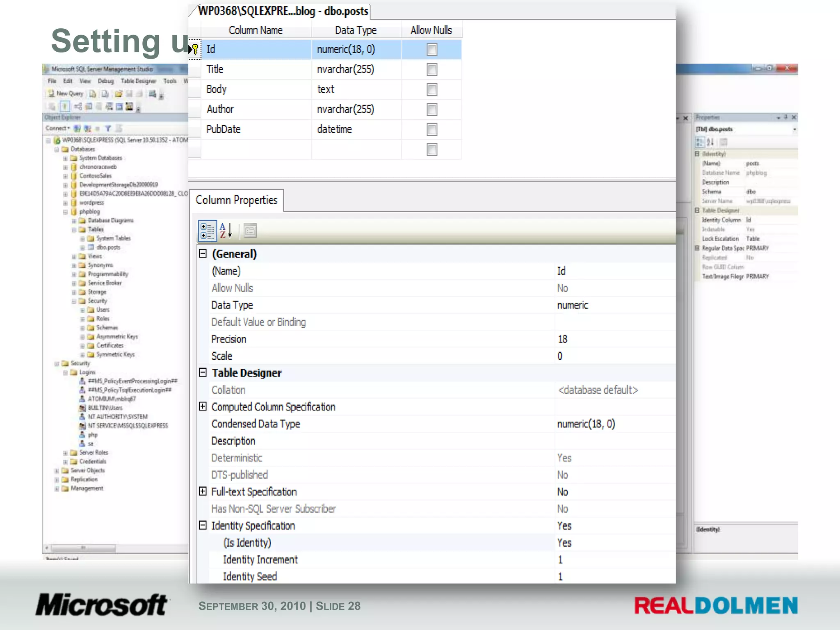Screen dimensions: 840x630
Task: Click the disconnect icon in Object Explorer
Action: (x=87, y=128)
